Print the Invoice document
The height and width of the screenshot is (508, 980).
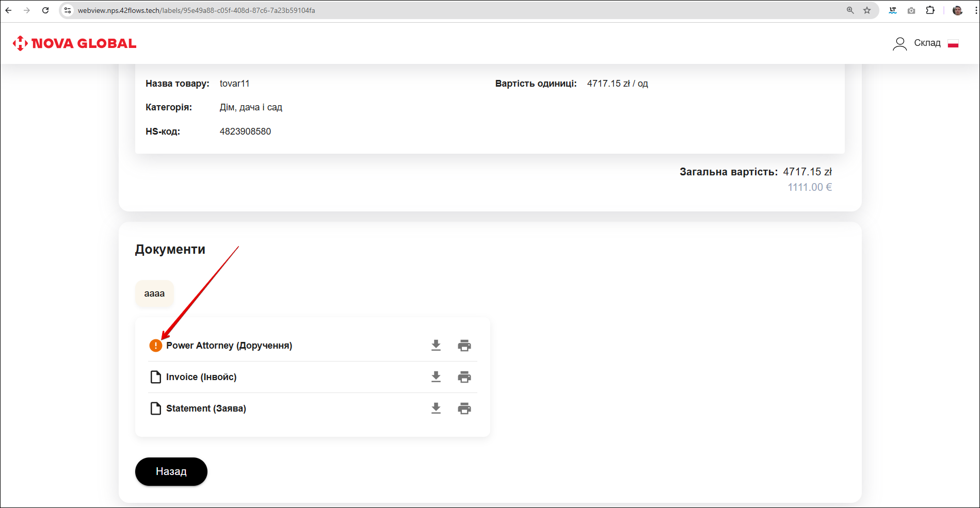(x=464, y=377)
